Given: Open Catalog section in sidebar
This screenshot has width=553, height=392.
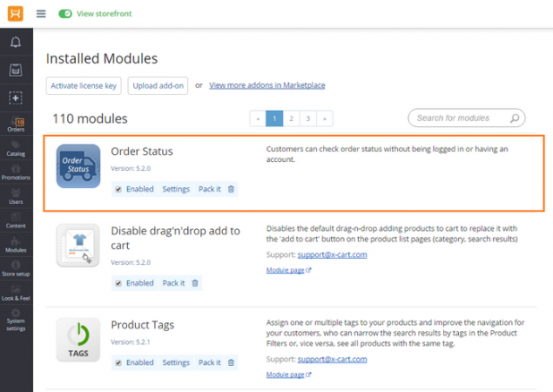Looking at the screenshot, I should click(x=16, y=149).
